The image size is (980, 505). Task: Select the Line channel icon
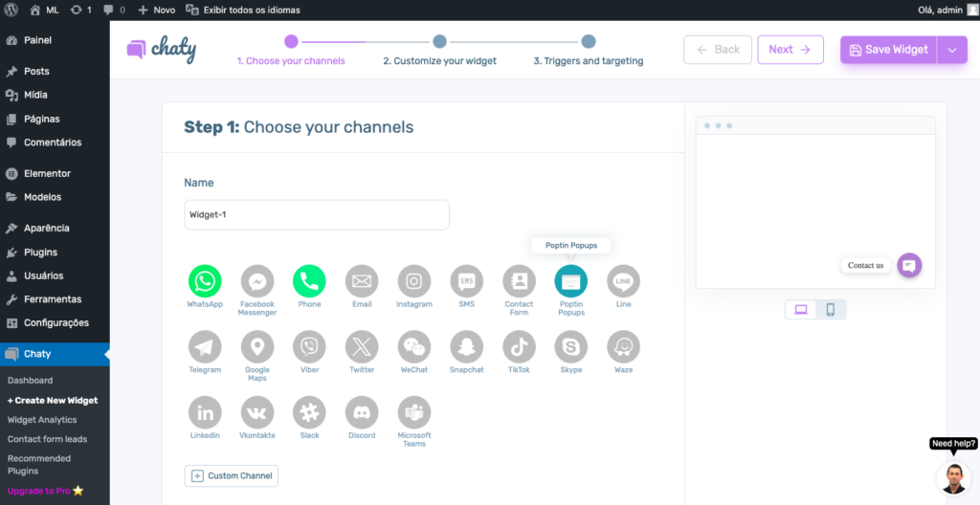click(624, 281)
